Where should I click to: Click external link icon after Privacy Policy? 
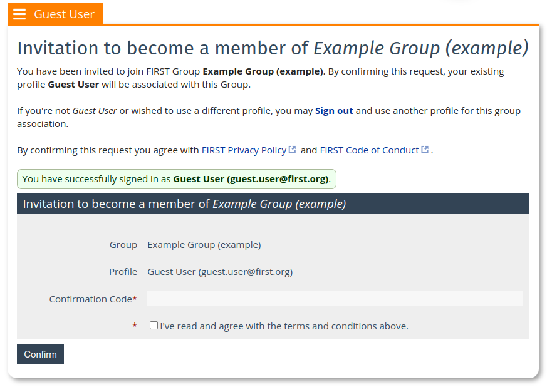293,150
